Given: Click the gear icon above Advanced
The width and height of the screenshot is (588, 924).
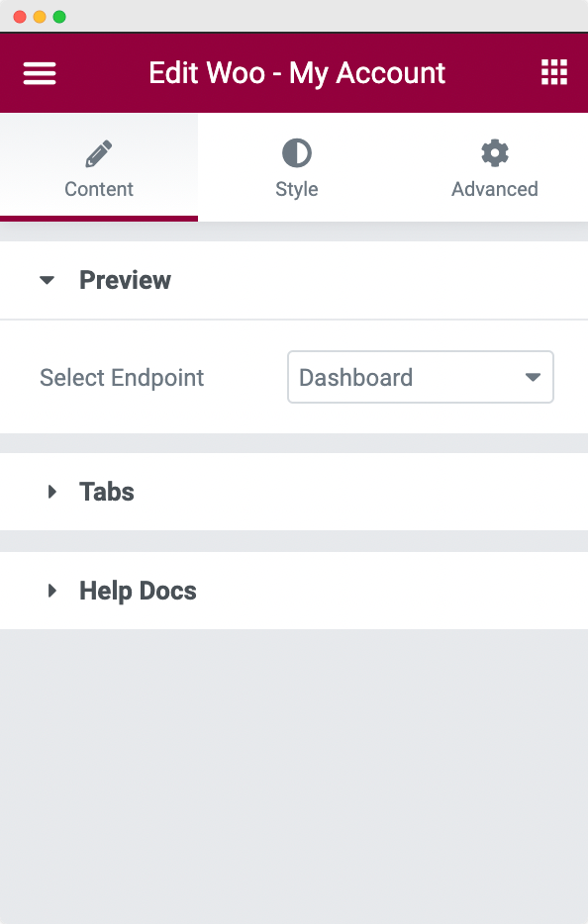Looking at the screenshot, I should pyautogui.click(x=495, y=153).
